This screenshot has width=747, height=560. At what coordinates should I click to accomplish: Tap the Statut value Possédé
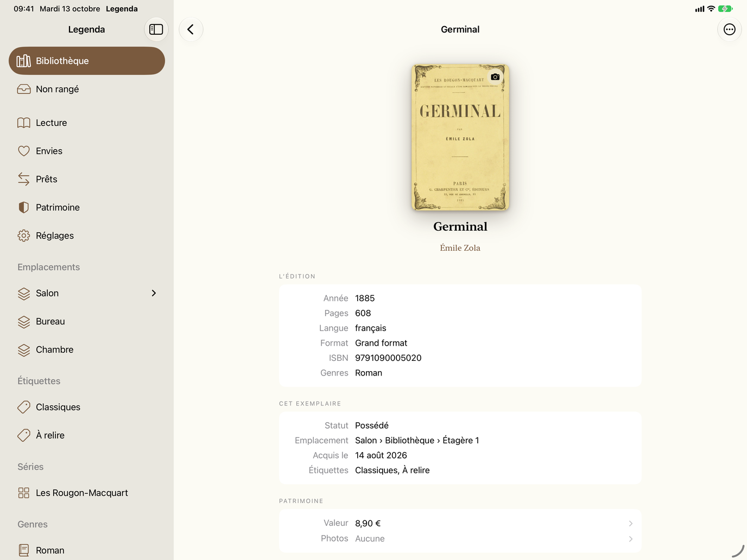coord(372,425)
